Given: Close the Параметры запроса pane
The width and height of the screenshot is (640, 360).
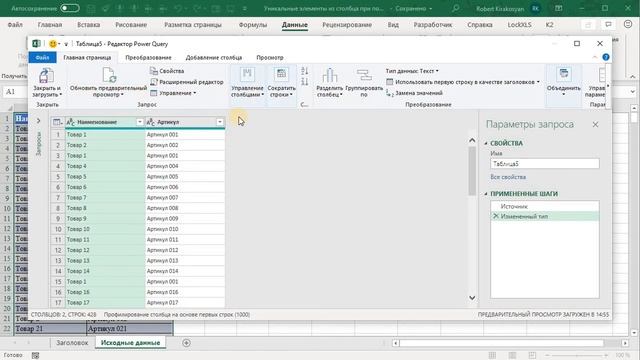Looking at the screenshot, I should [595, 124].
